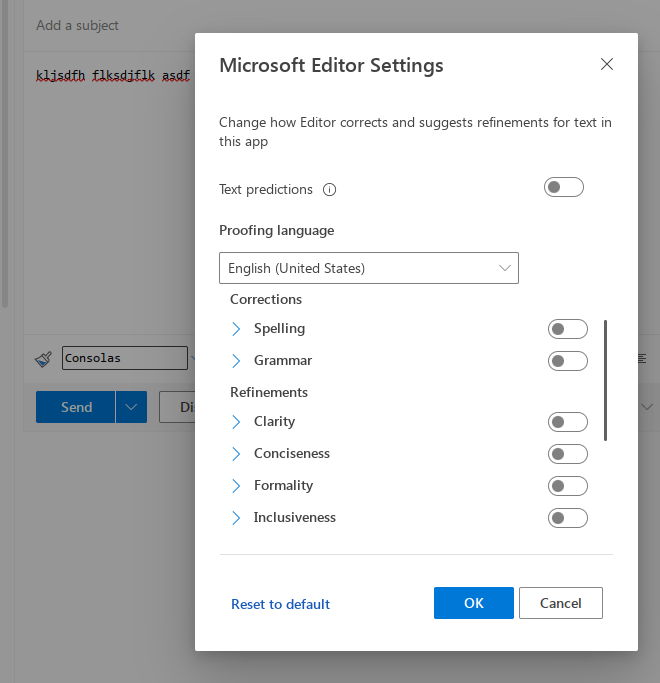Expand the Spelling options chevron

pyautogui.click(x=236, y=329)
